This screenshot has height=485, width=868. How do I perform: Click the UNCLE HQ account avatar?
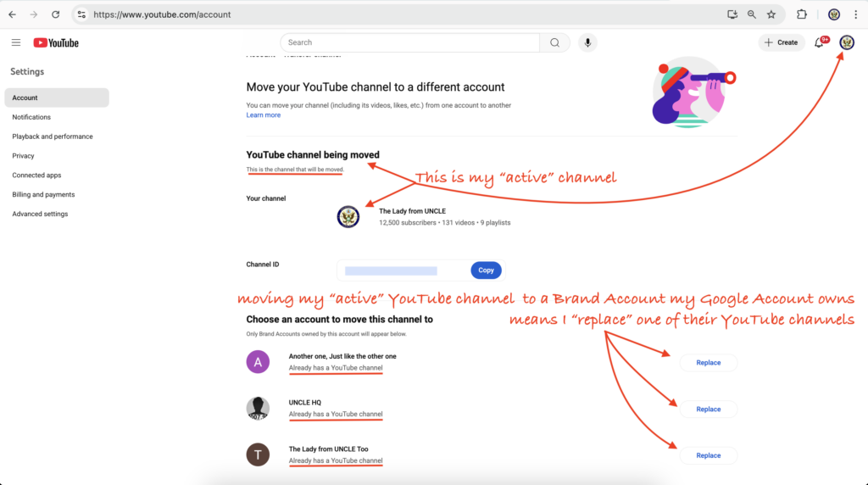coord(258,409)
